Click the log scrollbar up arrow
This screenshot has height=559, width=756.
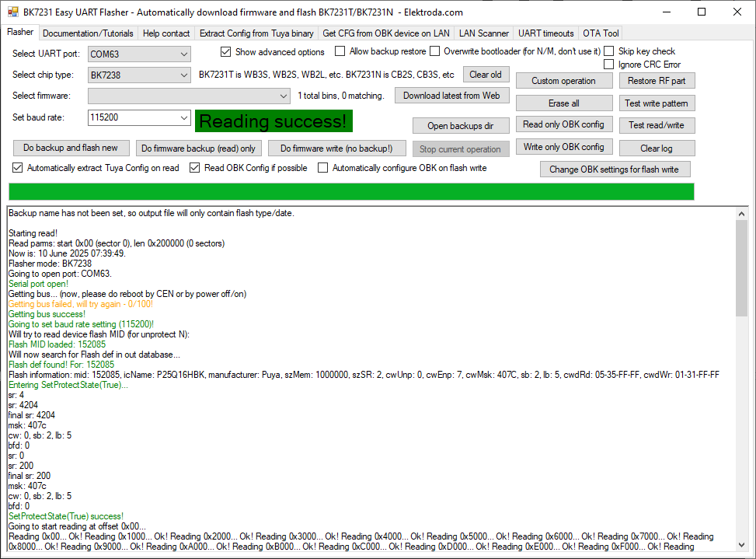pyautogui.click(x=741, y=214)
